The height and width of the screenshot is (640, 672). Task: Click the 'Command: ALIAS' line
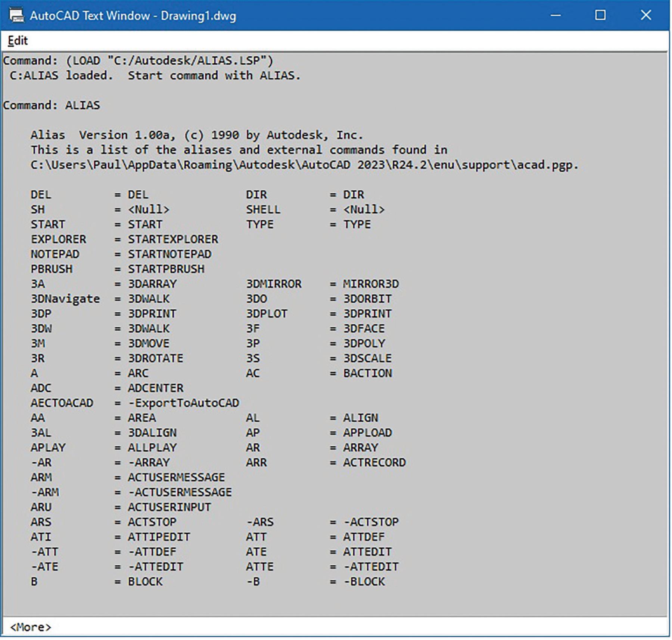click(x=52, y=105)
